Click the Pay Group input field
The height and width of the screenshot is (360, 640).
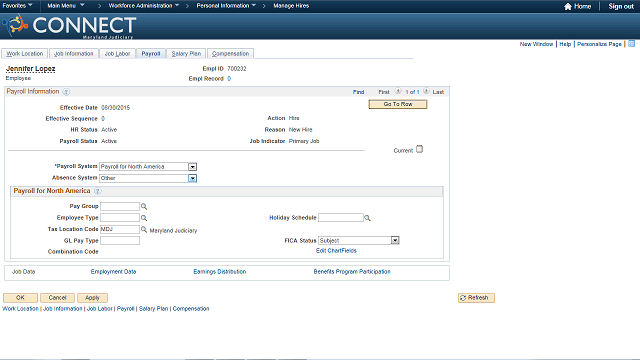120,207
